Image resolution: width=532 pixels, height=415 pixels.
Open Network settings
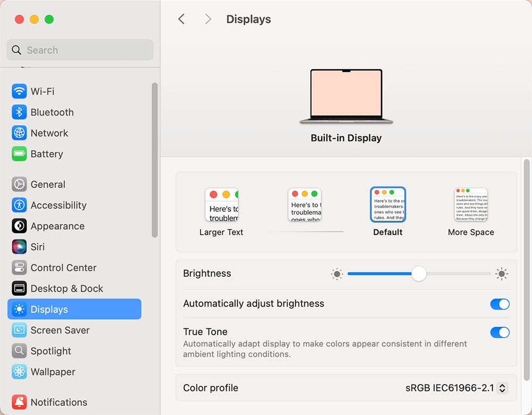[x=49, y=133]
